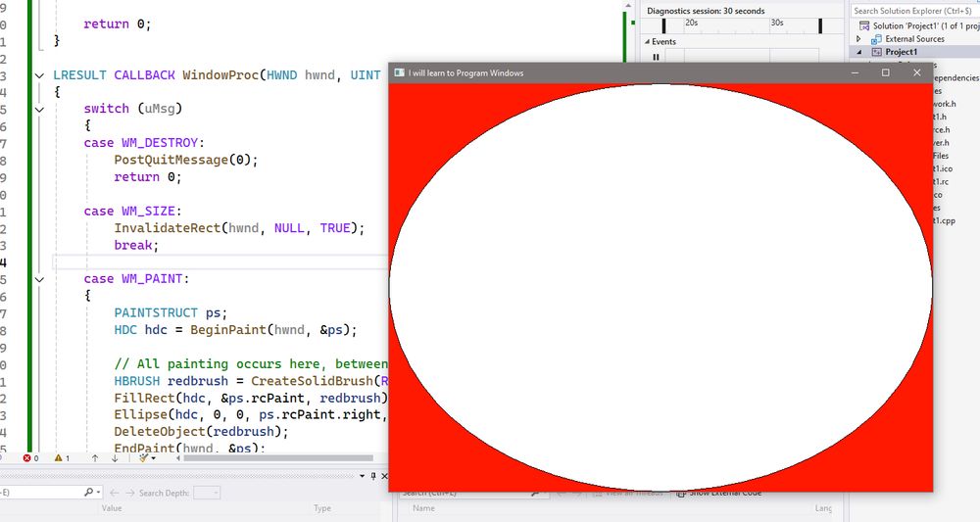This screenshot has width=980, height=522.
Task: Click the search magnifier in bottom-left panel
Action: [x=89, y=493]
